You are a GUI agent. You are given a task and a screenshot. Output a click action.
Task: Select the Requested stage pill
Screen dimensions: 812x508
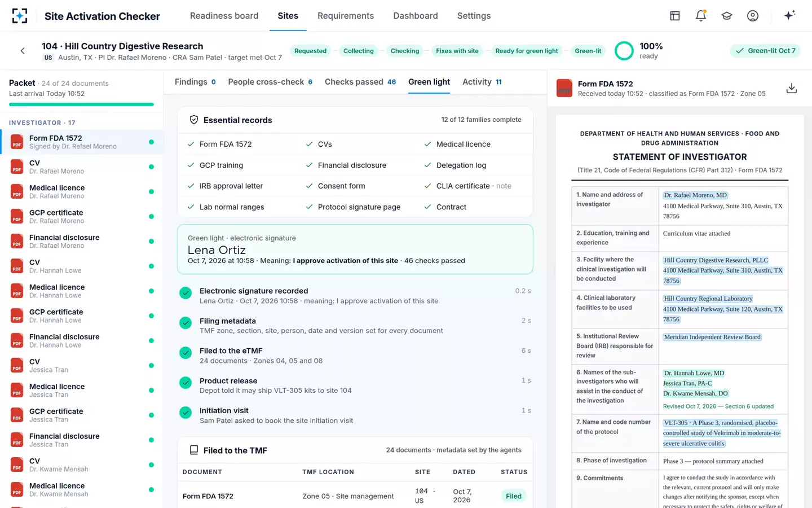[x=310, y=51]
